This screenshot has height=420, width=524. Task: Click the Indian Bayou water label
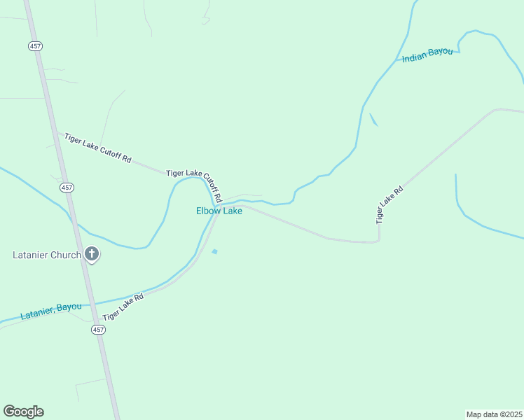point(427,55)
